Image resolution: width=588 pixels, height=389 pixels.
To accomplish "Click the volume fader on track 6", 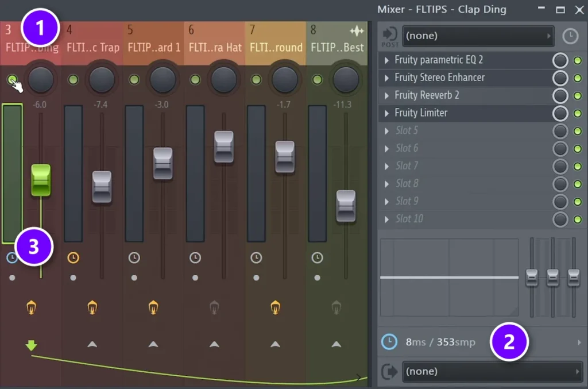I will click(x=224, y=147).
